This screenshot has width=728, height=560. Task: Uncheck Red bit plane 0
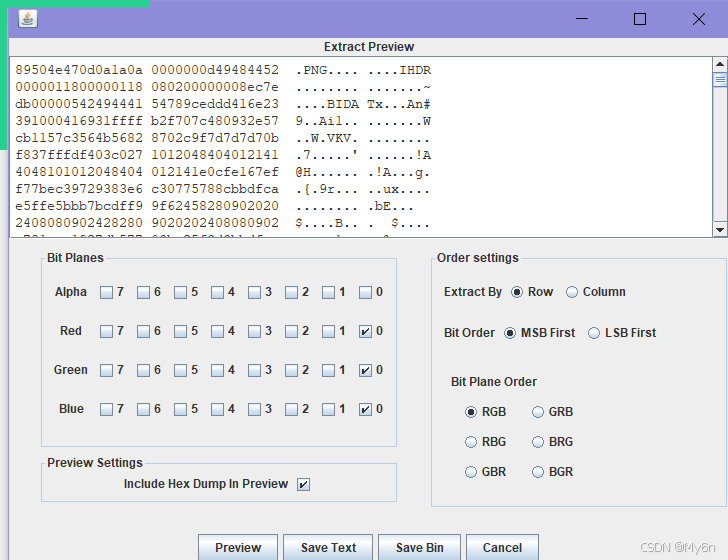tap(365, 331)
